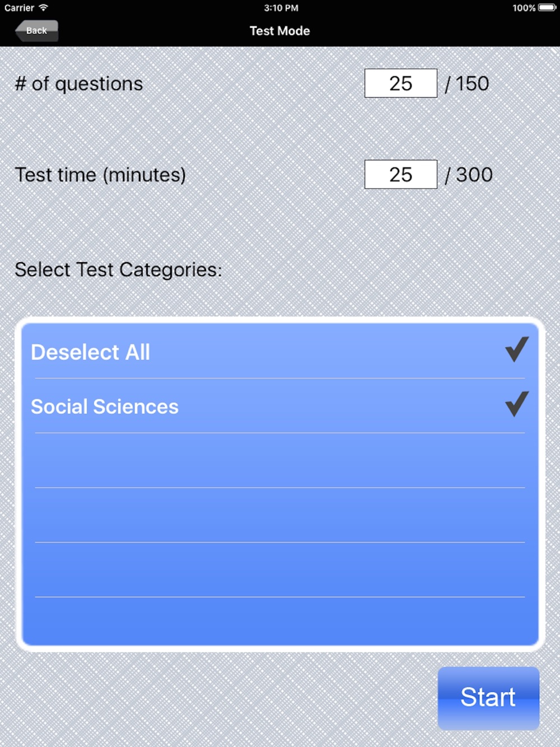560x747 pixels.
Task: Tap the 'Test time (minutes)' label
Action: point(100,175)
